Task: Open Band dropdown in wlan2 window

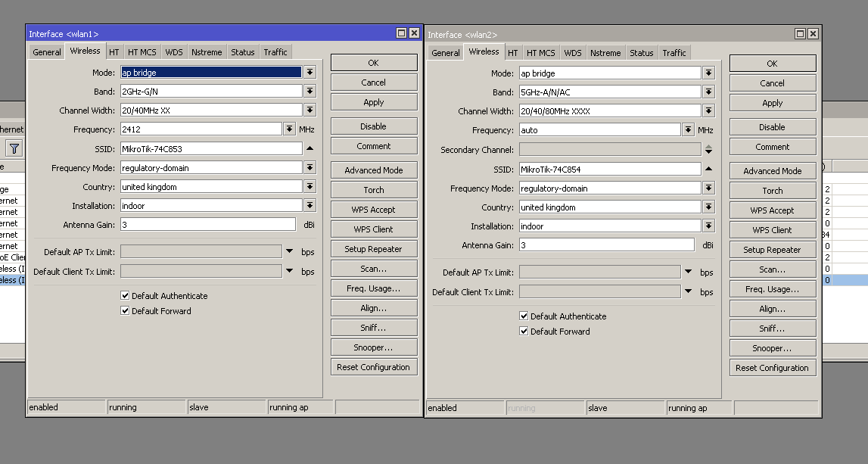Action: pos(708,92)
